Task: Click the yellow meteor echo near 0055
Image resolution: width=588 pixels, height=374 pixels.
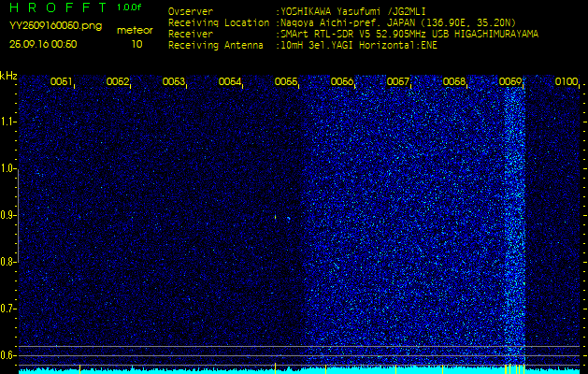Action: tap(275, 216)
